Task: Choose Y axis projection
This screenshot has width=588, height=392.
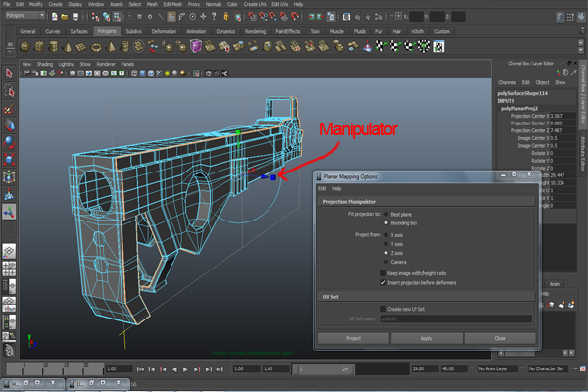Action: [x=386, y=244]
